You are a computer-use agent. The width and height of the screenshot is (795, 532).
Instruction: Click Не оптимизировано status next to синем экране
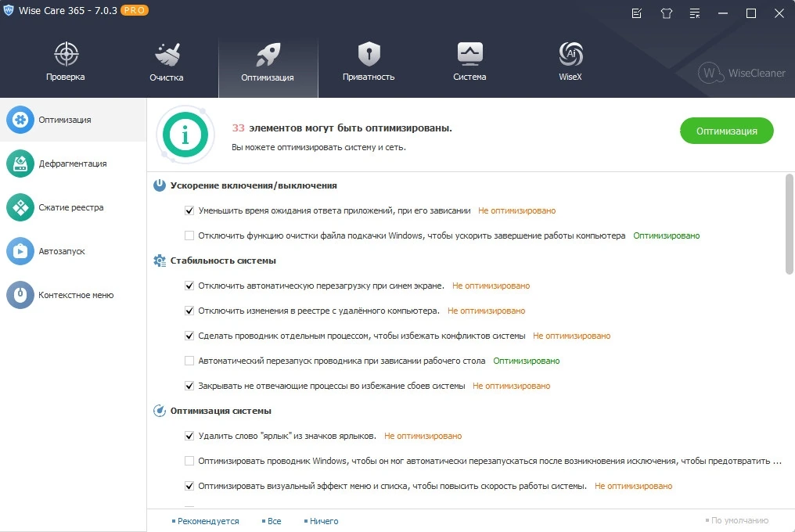click(491, 286)
